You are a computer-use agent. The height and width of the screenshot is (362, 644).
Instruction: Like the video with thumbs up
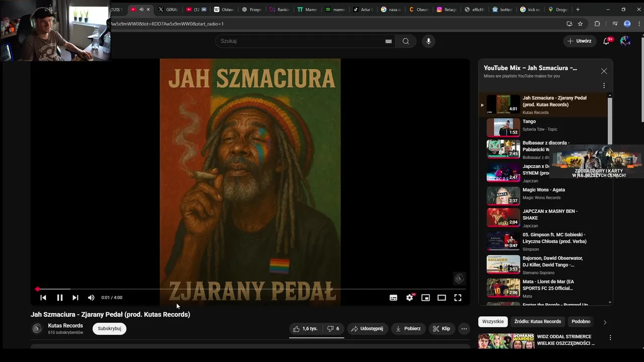click(x=306, y=329)
